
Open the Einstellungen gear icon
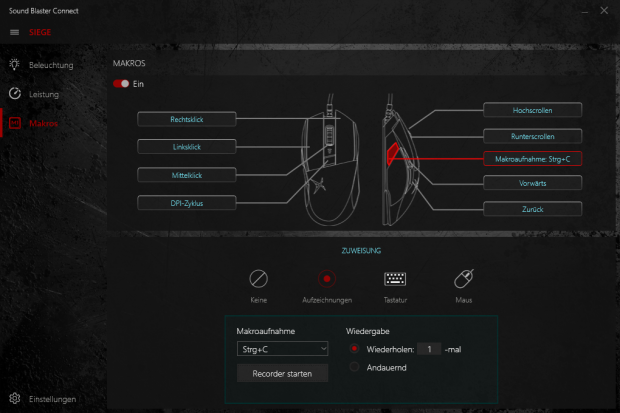pyautogui.click(x=15, y=398)
